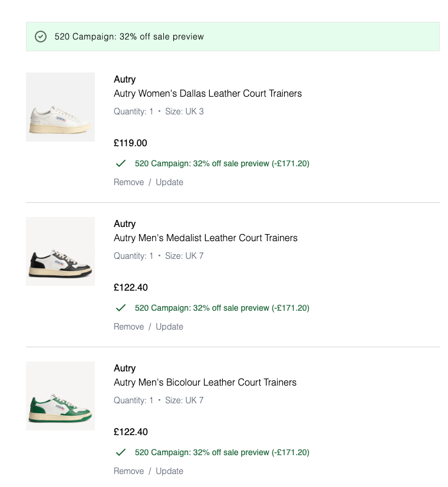
Task: Click the circled checkmark icon in the campaign banner
Action: tap(41, 37)
